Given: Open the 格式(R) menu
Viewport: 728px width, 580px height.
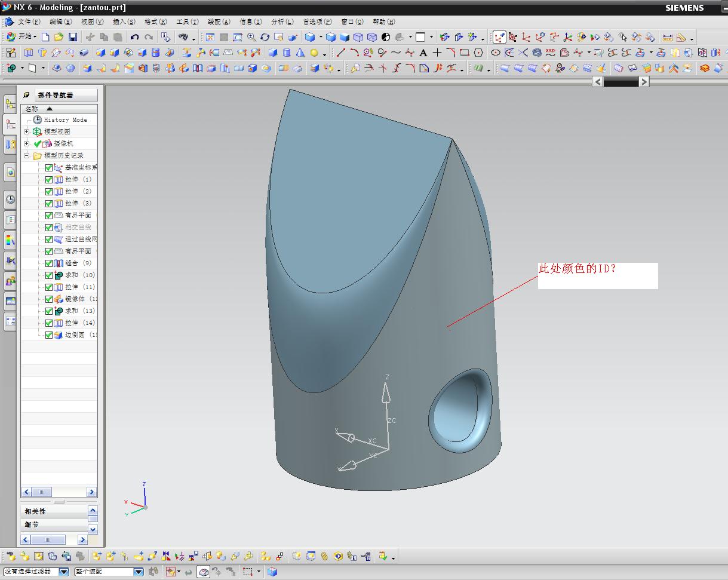Looking at the screenshot, I should click(155, 22).
